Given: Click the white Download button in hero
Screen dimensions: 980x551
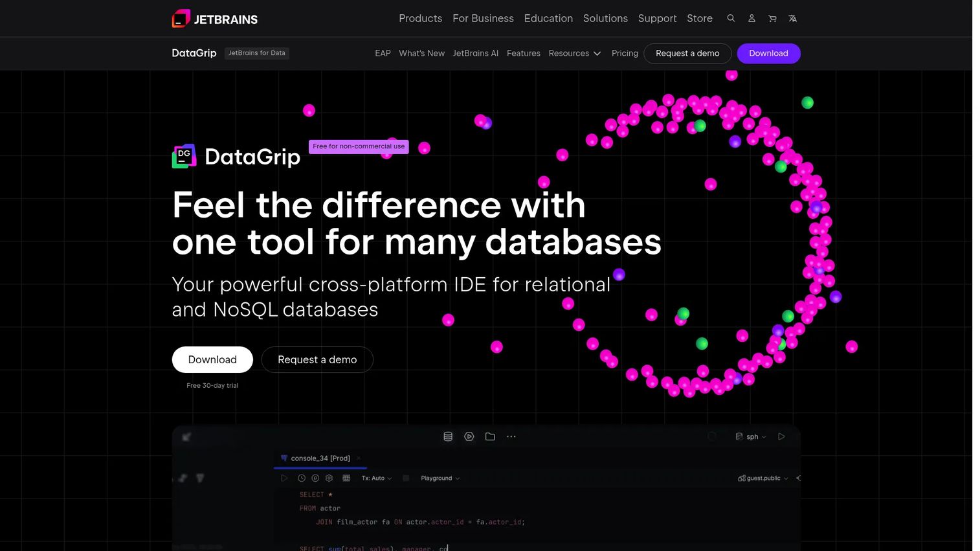Looking at the screenshot, I should (212, 359).
